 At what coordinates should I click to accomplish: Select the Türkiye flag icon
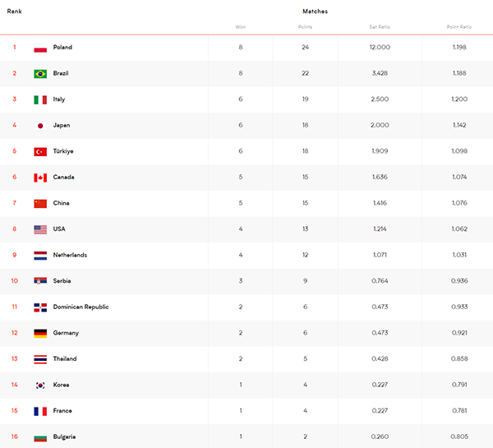pyautogui.click(x=40, y=151)
